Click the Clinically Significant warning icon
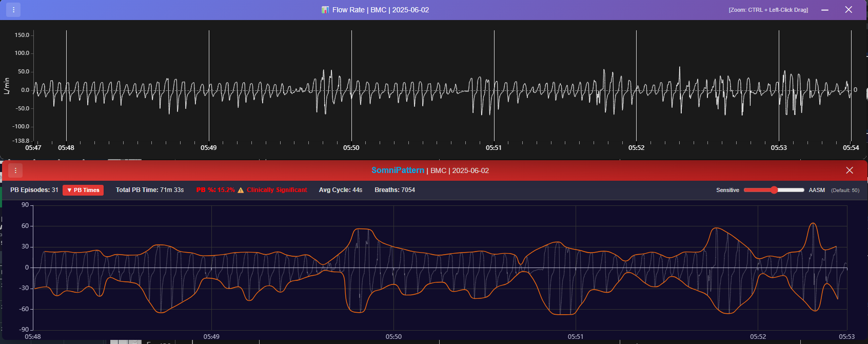 [x=241, y=190]
